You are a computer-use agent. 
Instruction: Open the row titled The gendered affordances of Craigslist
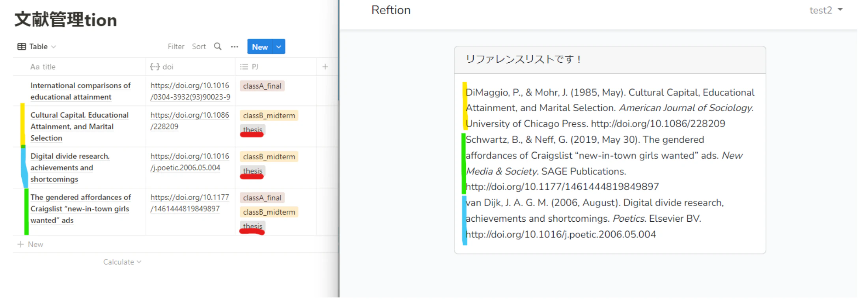click(x=81, y=209)
